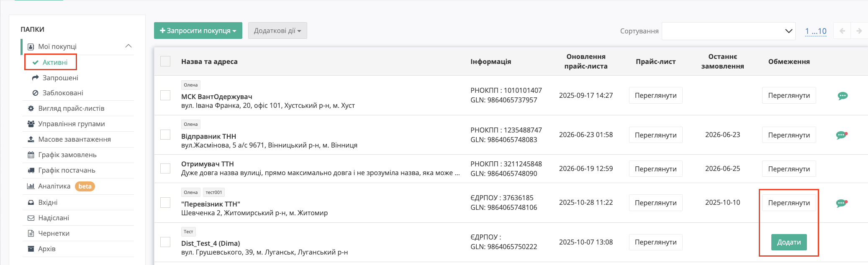This screenshot has height=265, width=868.
Task: Go to previous page arrow
Action: 842,31
